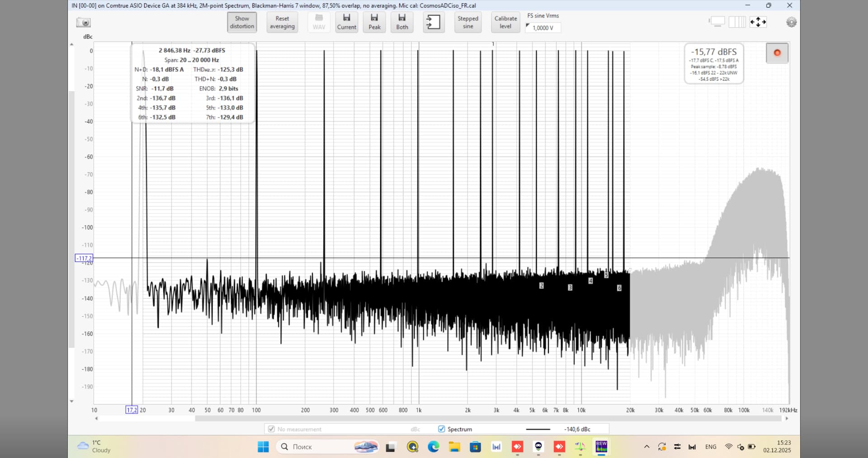This screenshot has width=868, height=458.
Task: Toggle the Show distortion button
Action: coord(242,22)
